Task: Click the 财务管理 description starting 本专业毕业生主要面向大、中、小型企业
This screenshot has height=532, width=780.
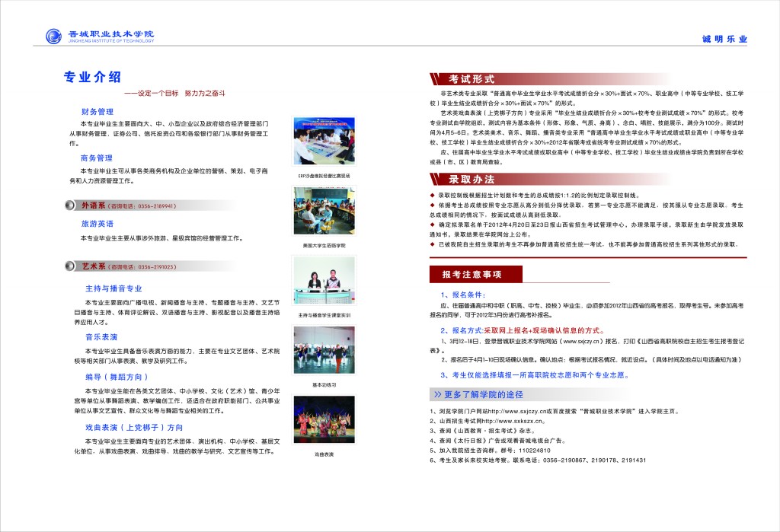Action: pos(169,133)
